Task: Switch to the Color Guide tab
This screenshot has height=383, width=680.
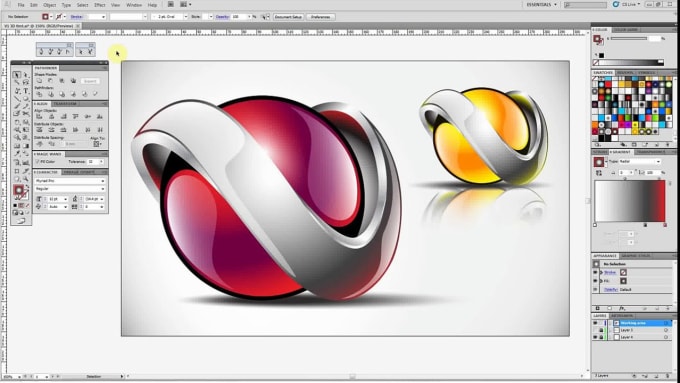Action: click(x=626, y=29)
